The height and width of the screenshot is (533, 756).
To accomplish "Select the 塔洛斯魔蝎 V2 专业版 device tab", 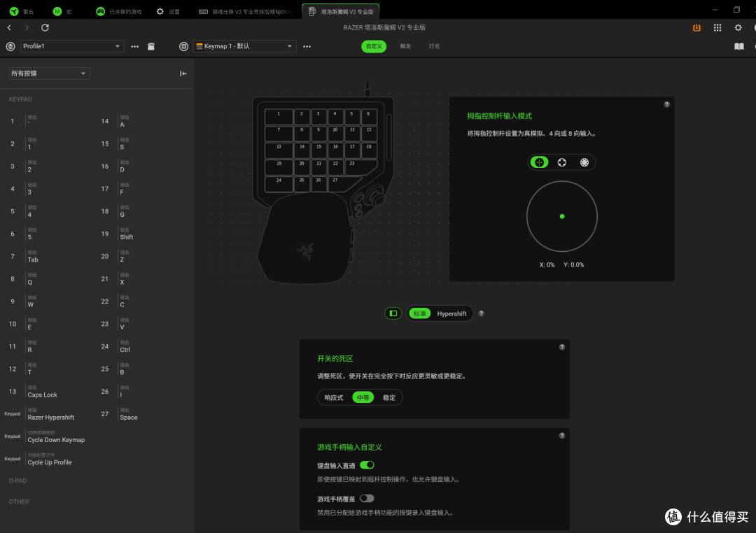I will tap(340, 12).
